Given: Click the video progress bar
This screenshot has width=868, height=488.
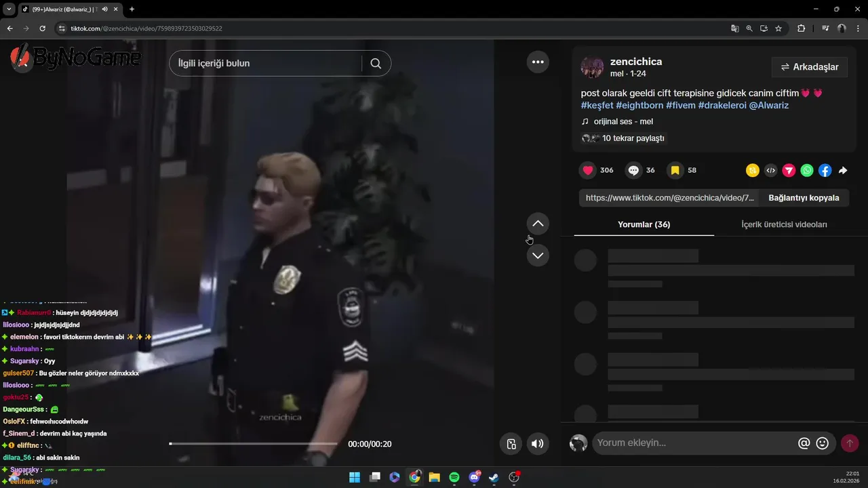Looking at the screenshot, I should (253, 444).
